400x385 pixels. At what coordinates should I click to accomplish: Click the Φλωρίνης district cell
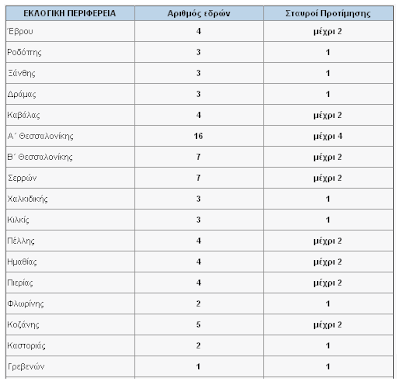click(70, 304)
